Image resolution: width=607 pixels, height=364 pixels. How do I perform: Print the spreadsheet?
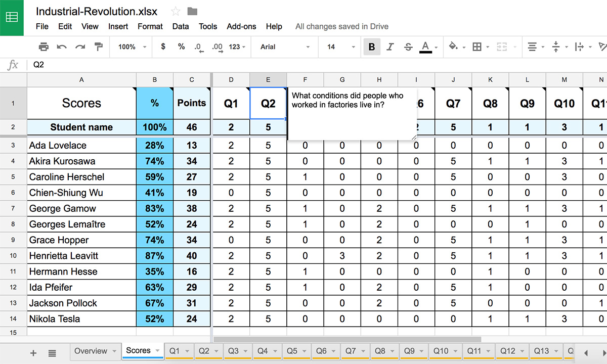click(x=44, y=47)
